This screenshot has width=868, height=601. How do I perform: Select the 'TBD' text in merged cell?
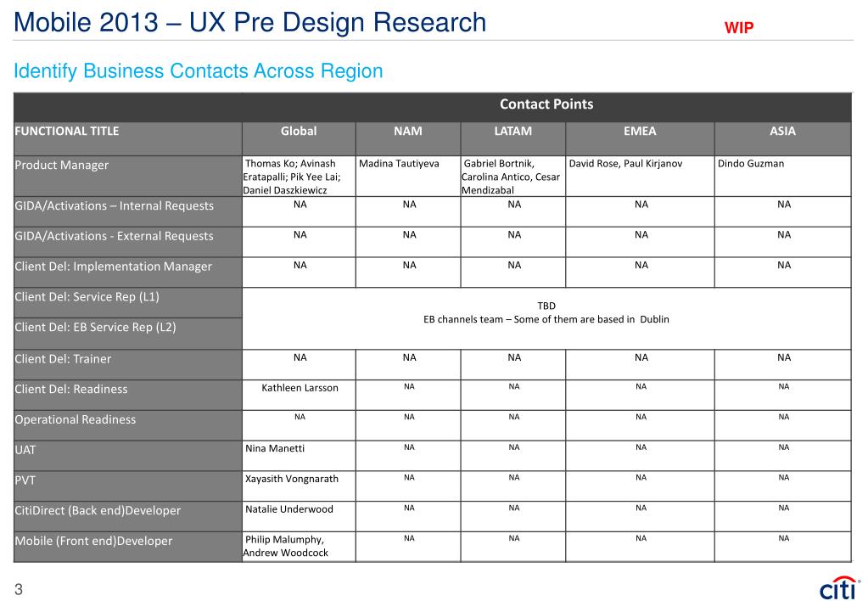pyautogui.click(x=546, y=306)
